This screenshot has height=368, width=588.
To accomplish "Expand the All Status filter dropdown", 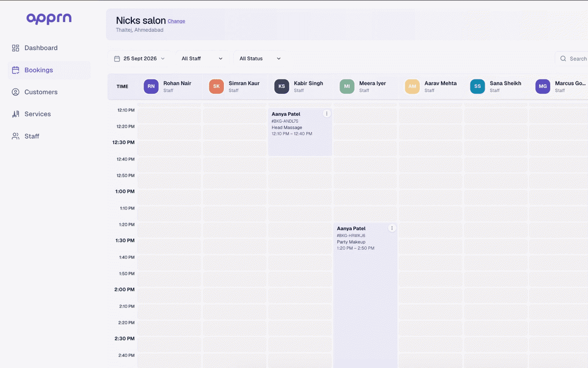I will [260, 59].
